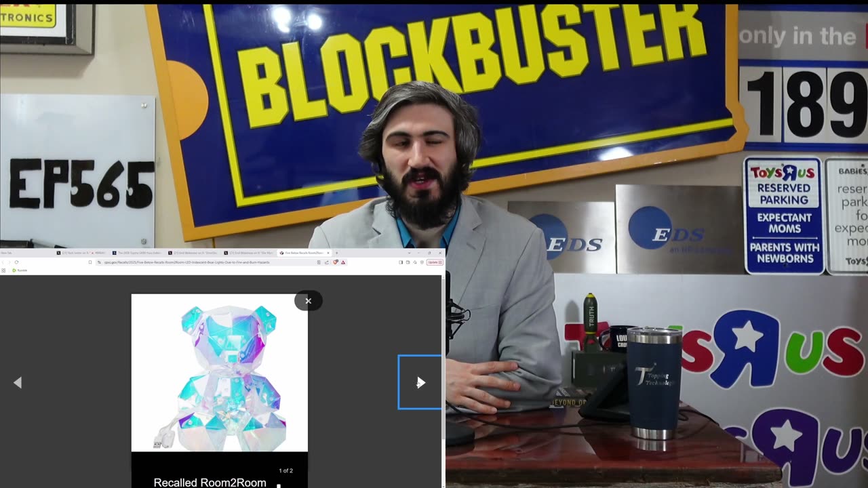This screenshot has width=868, height=488.
Task: Go back in browser history
Action: (x=3, y=262)
